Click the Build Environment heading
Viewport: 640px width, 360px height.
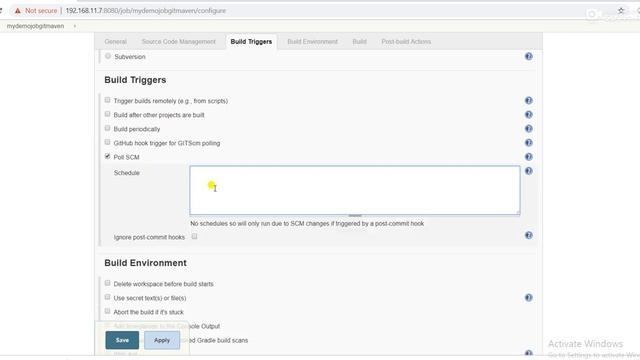[145, 263]
